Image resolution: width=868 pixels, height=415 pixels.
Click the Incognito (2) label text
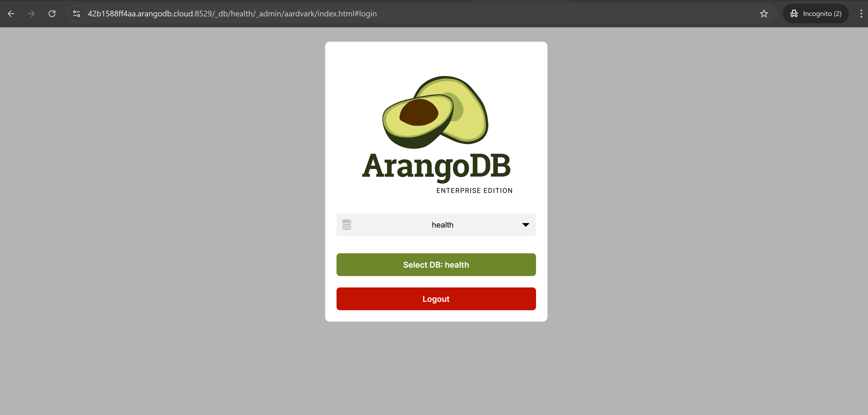(x=822, y=14)
